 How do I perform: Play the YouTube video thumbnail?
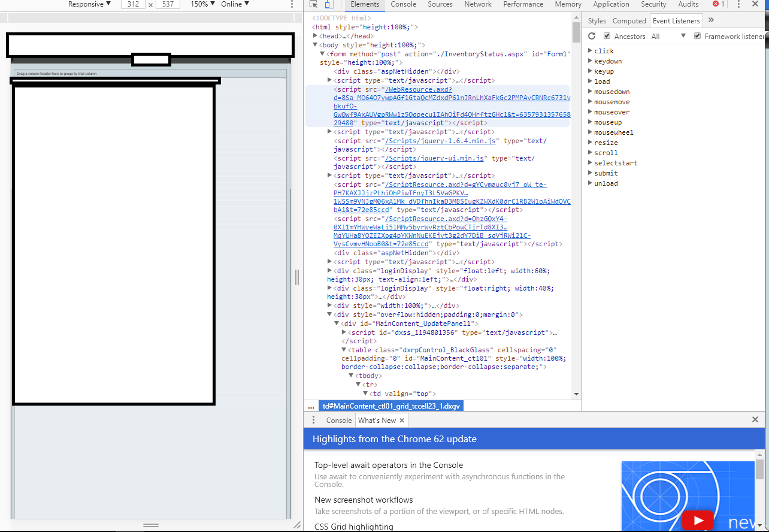pos(697,520)
